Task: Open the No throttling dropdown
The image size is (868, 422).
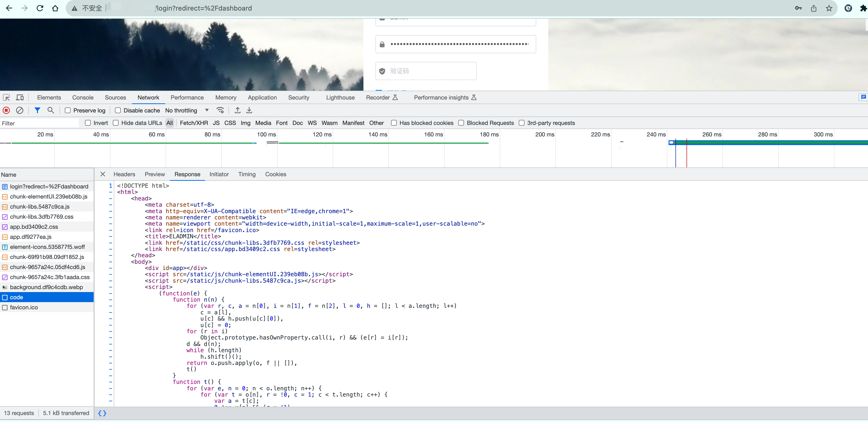Action: (187, 110)
